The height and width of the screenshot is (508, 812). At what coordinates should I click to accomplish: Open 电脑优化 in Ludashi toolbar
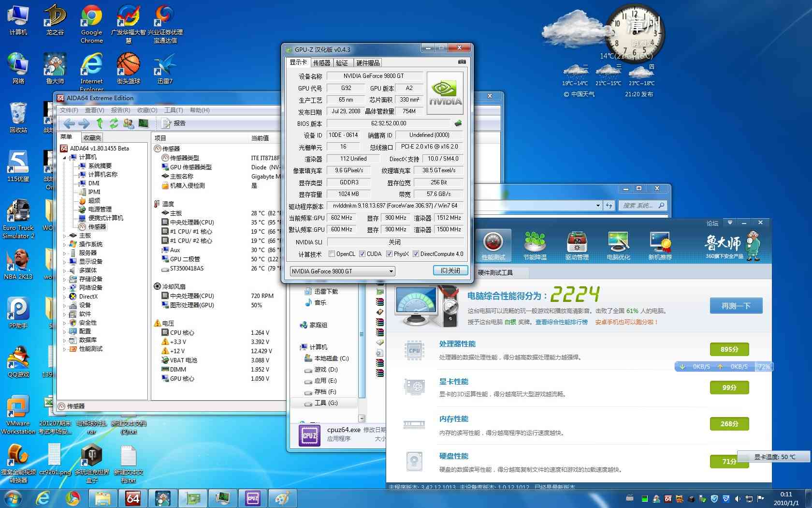click(618, 246)
